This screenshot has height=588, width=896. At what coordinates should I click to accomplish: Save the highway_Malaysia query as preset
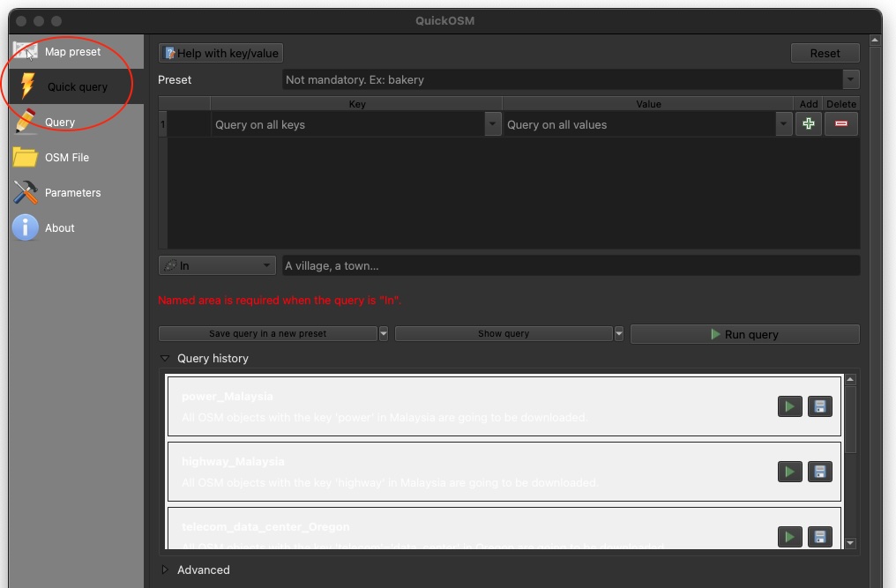(820, 472)
